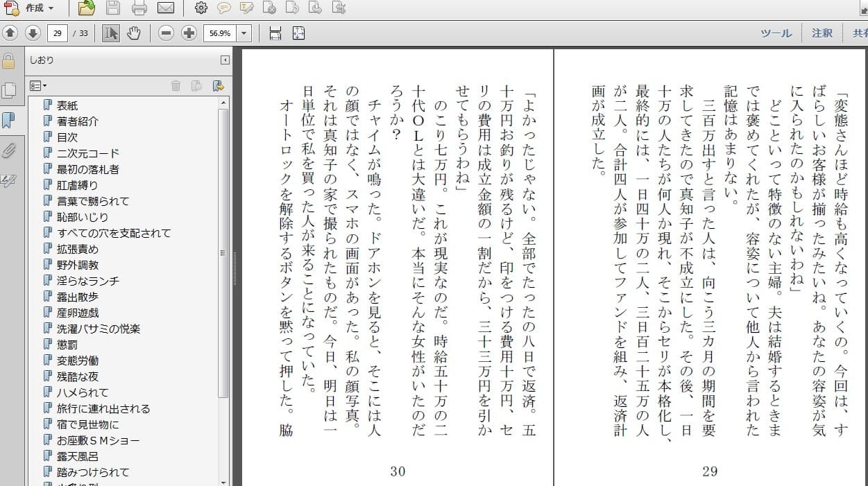The height and width of the screenshot is (486, 868).
Task: Open the zoom percentage dropdown
Action: [x=245, y=33]
